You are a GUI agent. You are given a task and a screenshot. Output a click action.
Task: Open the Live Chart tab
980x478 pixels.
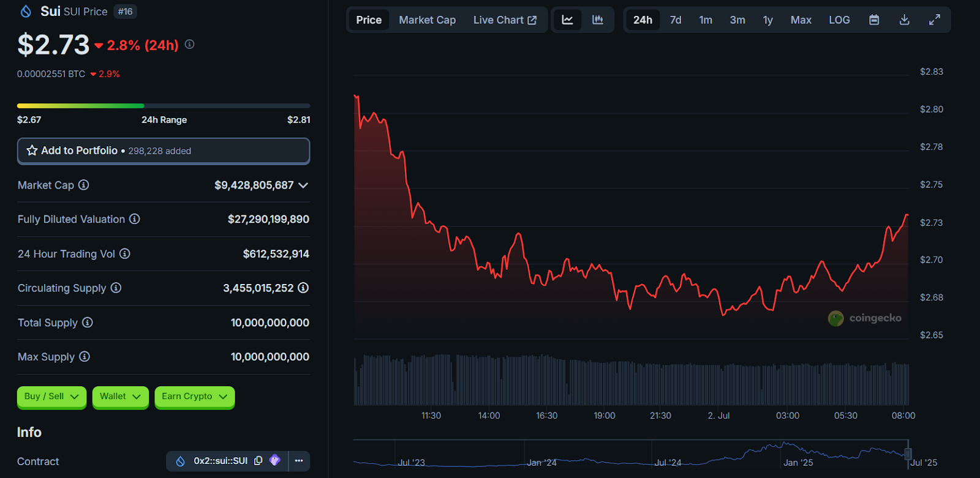(x=505, y=20)
